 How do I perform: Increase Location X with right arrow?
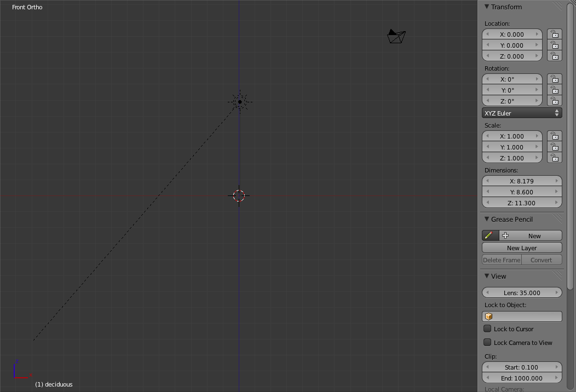coord(537,34)
